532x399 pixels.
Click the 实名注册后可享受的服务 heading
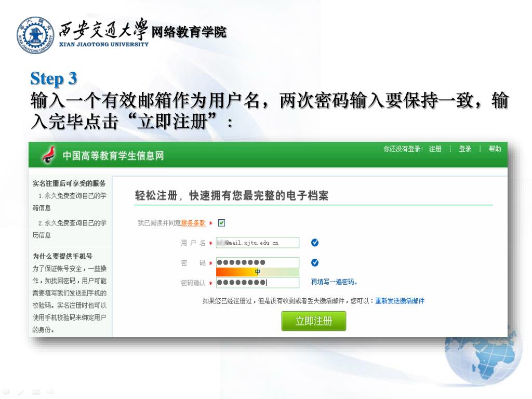click(69, 183)
